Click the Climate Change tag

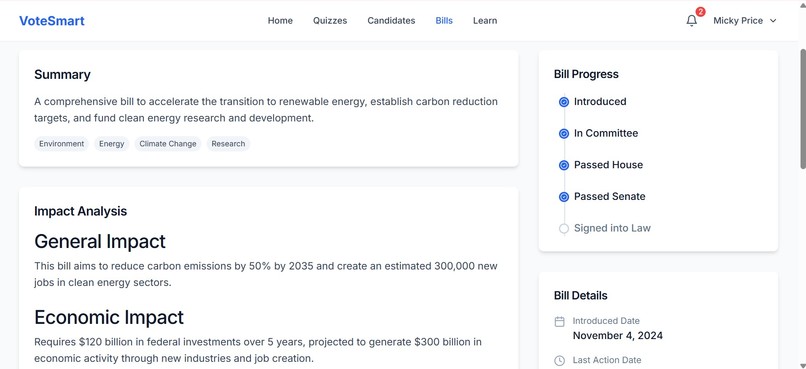tap(168, 144)
